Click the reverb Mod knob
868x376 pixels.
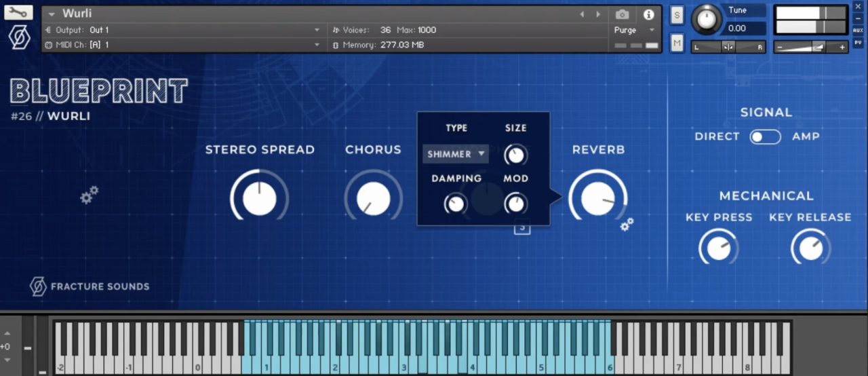pyautogui.click(x=516, y=204)
